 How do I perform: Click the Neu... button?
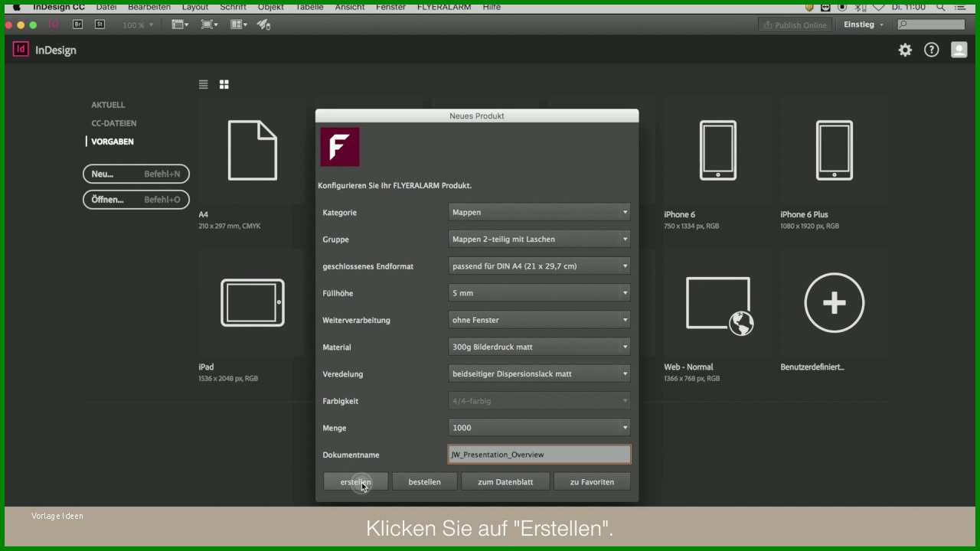pyautogui.click(x=136, y=174)
